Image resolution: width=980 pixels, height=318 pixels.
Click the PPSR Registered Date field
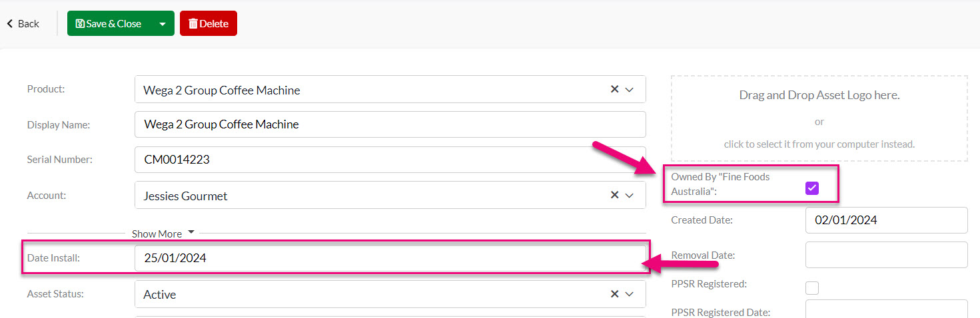click(886, 310)
